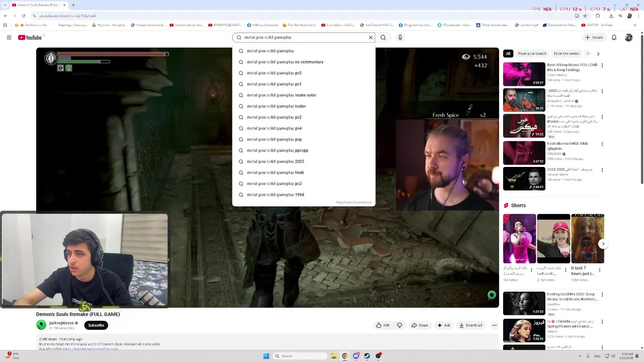Click the browser address bar
Screen dimensions: 644x362
point(302,16)
